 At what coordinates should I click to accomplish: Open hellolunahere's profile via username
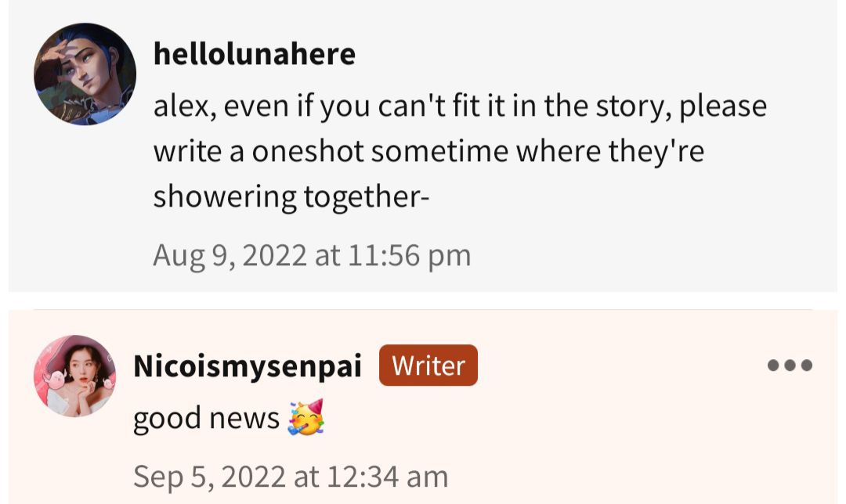click(254, 54)
